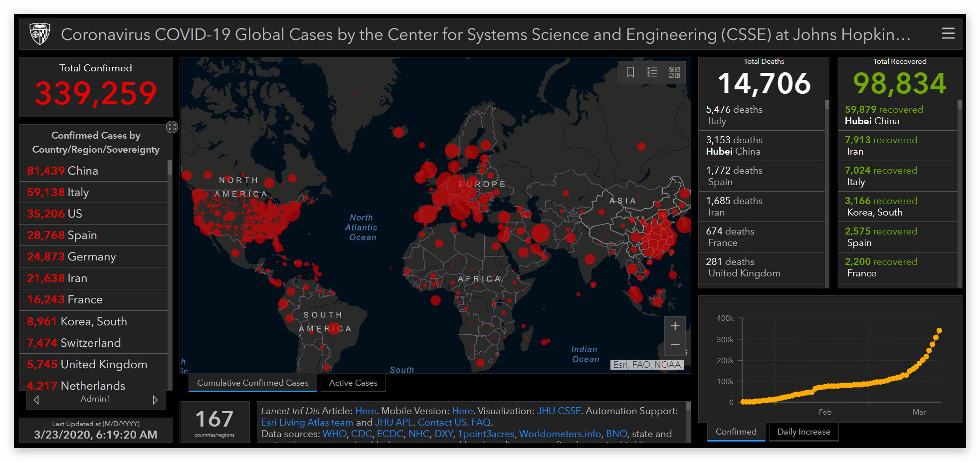980x462 pixels.
Task: Select the 35,206 US row
Action: (x=93, y=214)
